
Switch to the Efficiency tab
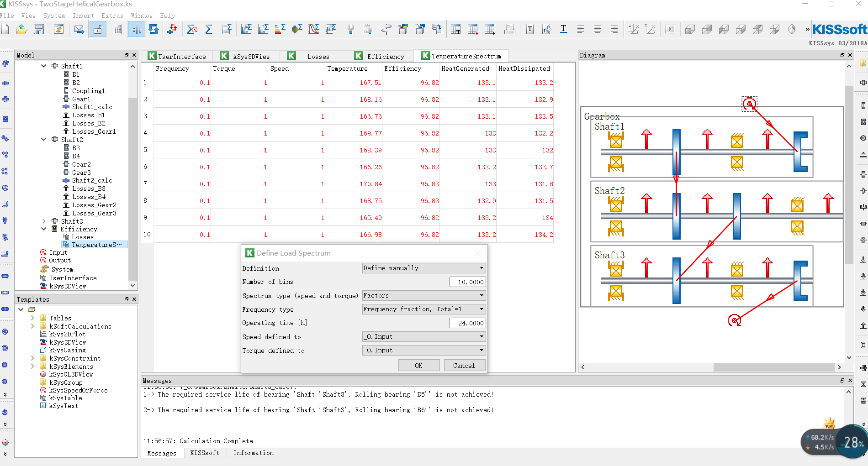pos(381,56)
